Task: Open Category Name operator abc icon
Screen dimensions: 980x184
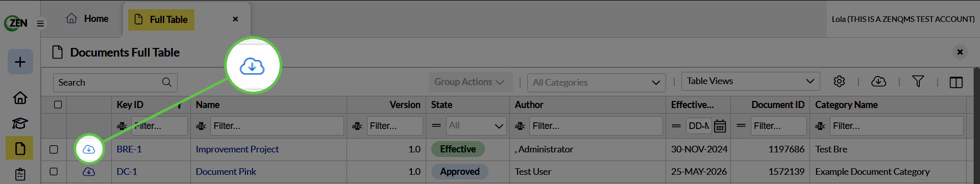Action: (x=821, y=126)
